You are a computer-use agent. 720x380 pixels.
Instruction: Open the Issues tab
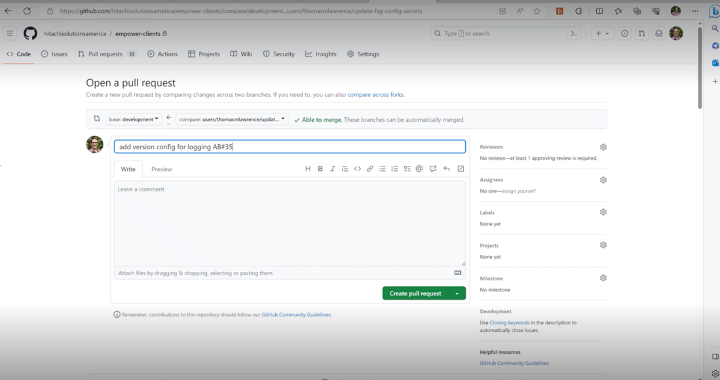(54, 54)
